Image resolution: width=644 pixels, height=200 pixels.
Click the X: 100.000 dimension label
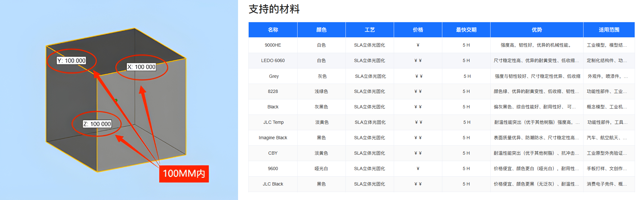(x=141, y=67)
